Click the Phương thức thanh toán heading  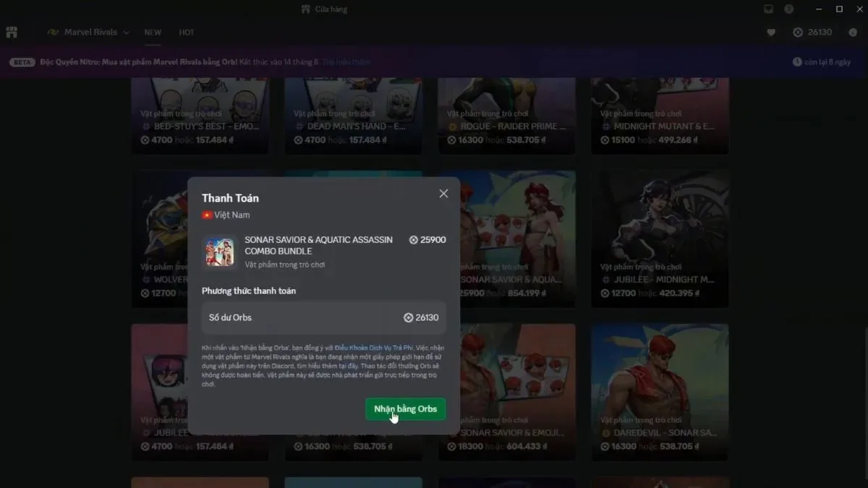point(249,291)
